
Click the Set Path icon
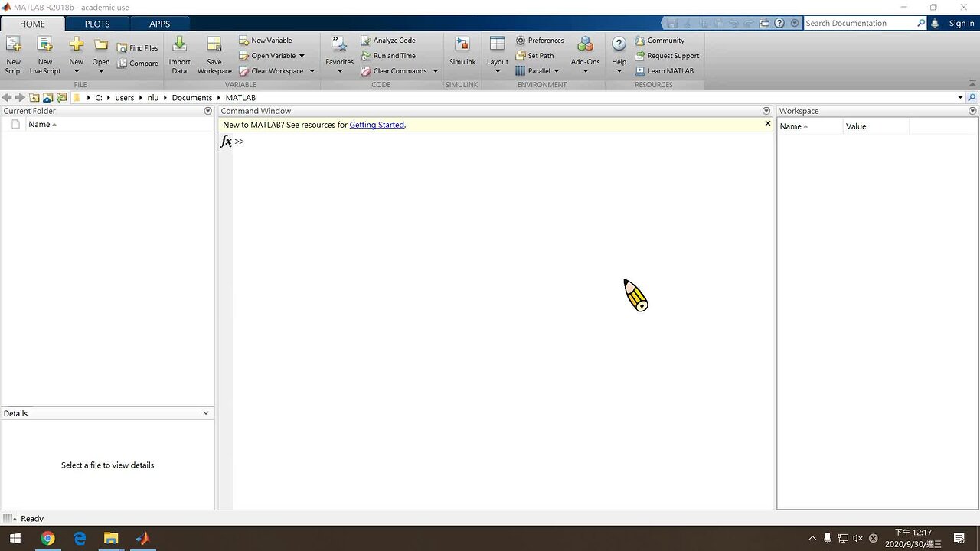coord(534,55)
